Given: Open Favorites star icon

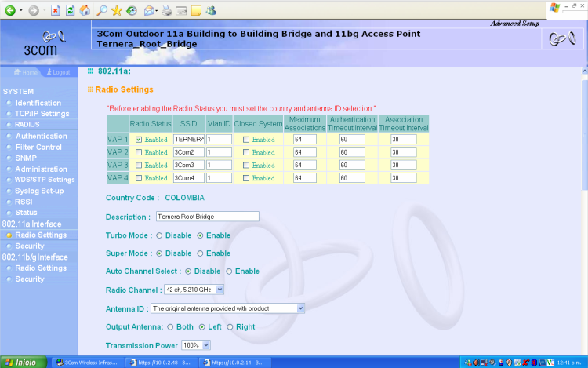Looking at the screenshot, I should click(x=116, y=10).
